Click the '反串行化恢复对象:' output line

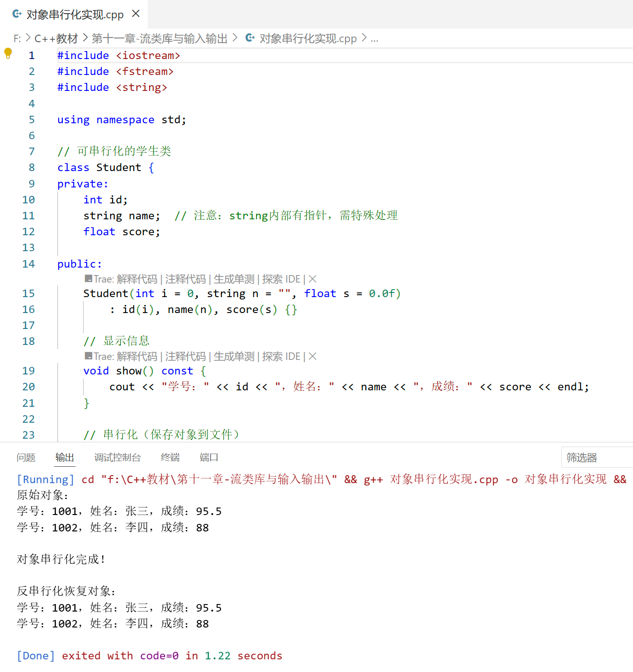point(67,591)
